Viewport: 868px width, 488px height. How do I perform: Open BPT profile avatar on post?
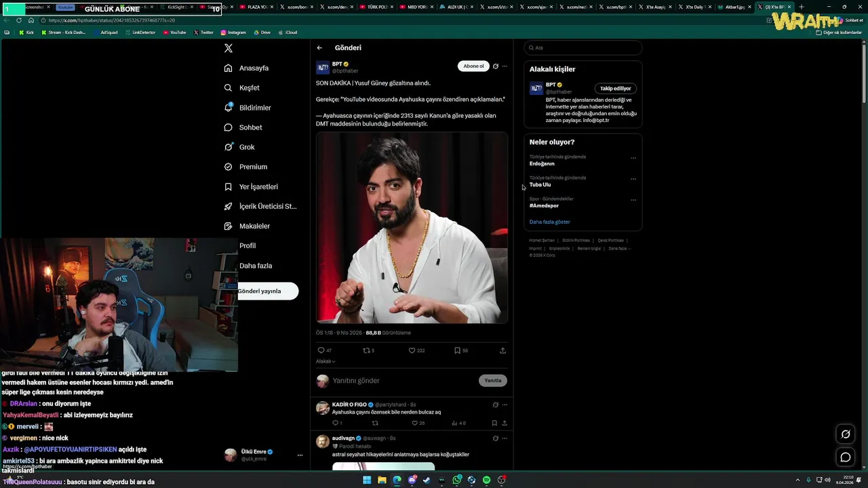coord(323,68)
